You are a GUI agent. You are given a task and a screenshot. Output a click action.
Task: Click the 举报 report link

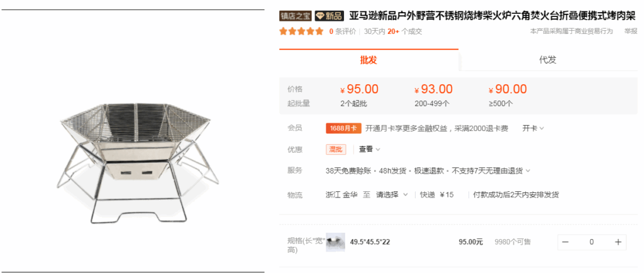(x=631, y=31)
